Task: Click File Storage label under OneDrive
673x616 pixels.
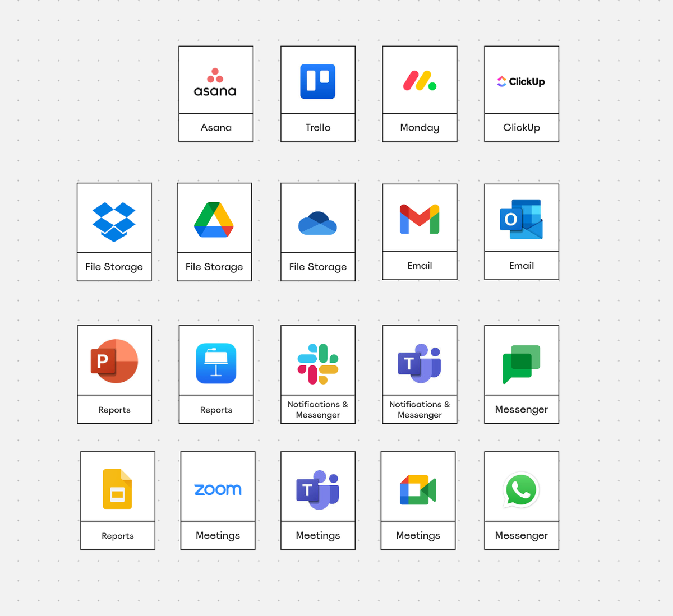Action: pyautogui.click(x=318, y=267)
